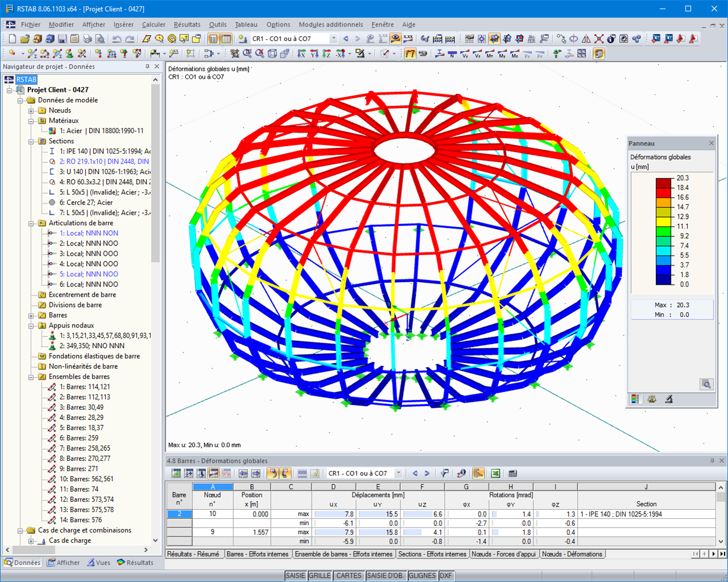Collapse the Matériaux tree node

pos(31,120)
